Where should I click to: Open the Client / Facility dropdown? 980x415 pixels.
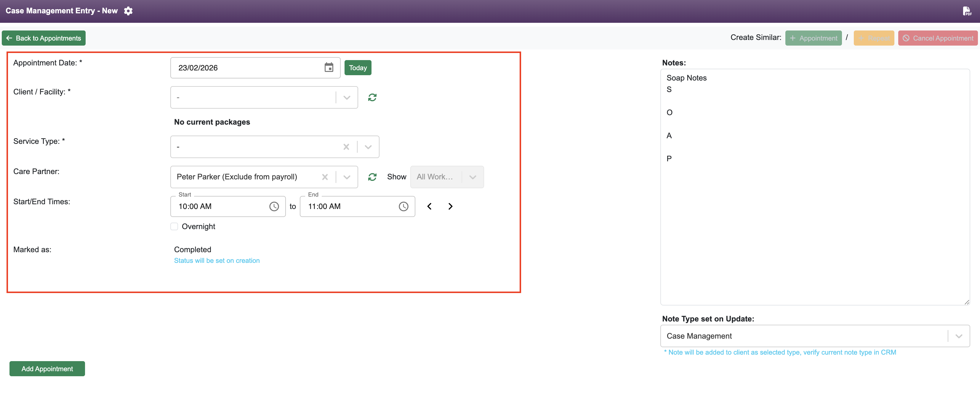pyautogui.click(x=346, y=97)
